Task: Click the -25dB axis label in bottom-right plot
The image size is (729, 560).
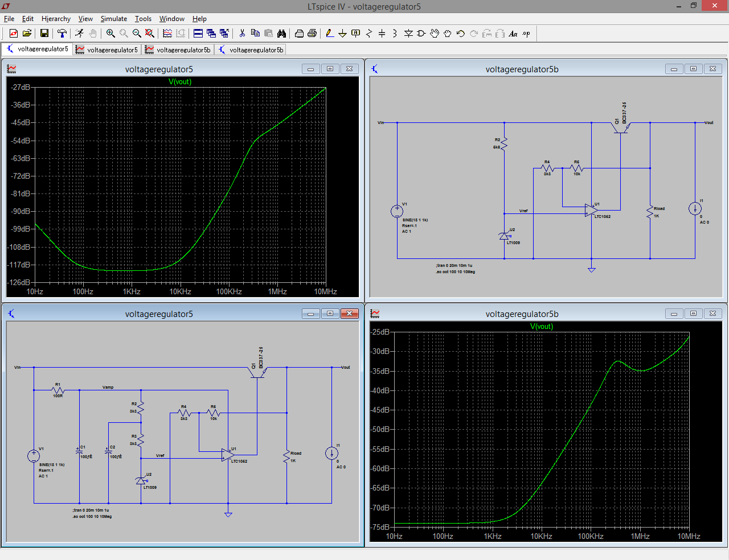Action: pos(380,332)
